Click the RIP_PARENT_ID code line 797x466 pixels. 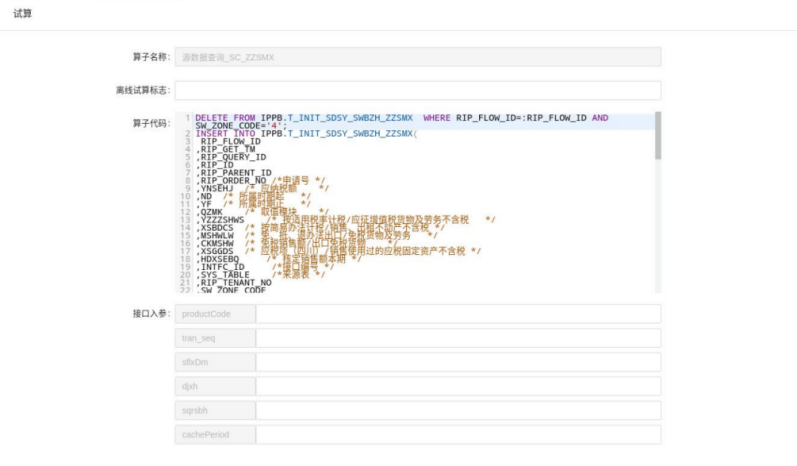(234, 173)
